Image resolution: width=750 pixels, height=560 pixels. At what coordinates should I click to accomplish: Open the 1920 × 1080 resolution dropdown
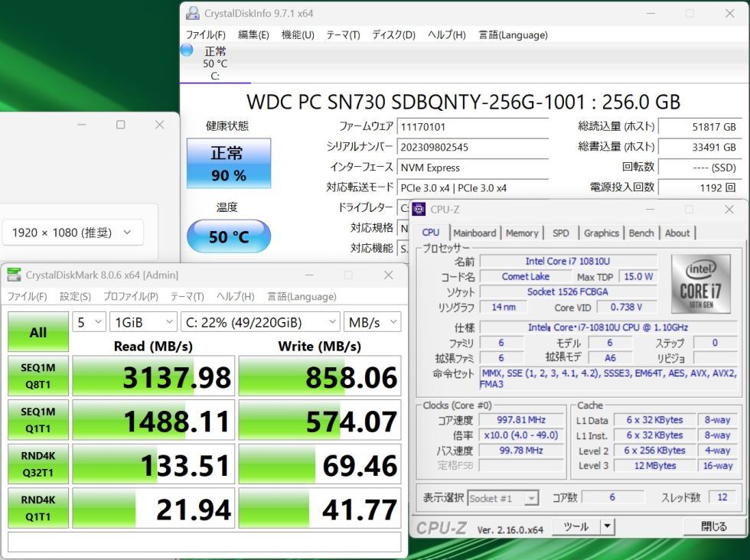pyautogui.click(x=73, y=232)
